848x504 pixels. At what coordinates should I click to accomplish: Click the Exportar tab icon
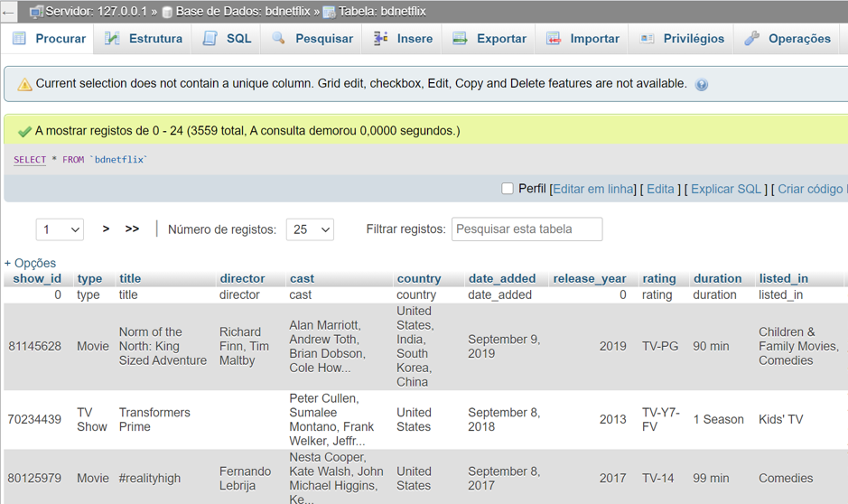[x=461, y=39]
